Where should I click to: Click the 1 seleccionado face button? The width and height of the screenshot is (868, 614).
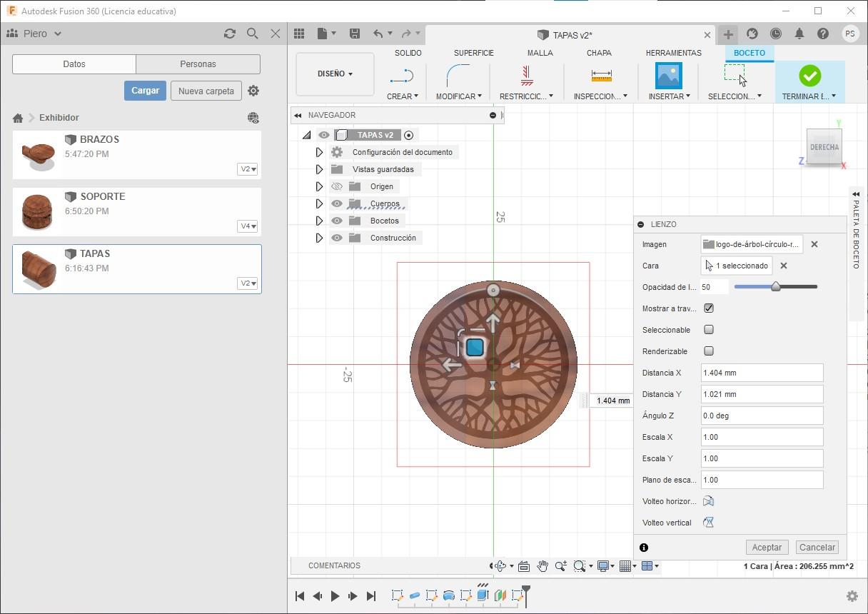pyautogui.click(x=737, y=266)
